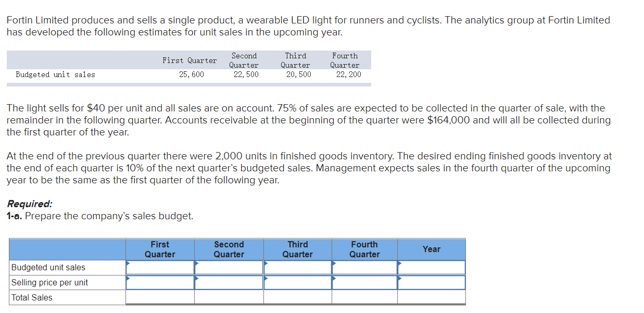Click the Fourth Quarter selling price cell
The image size is (644, 313).
click(364, 282)
